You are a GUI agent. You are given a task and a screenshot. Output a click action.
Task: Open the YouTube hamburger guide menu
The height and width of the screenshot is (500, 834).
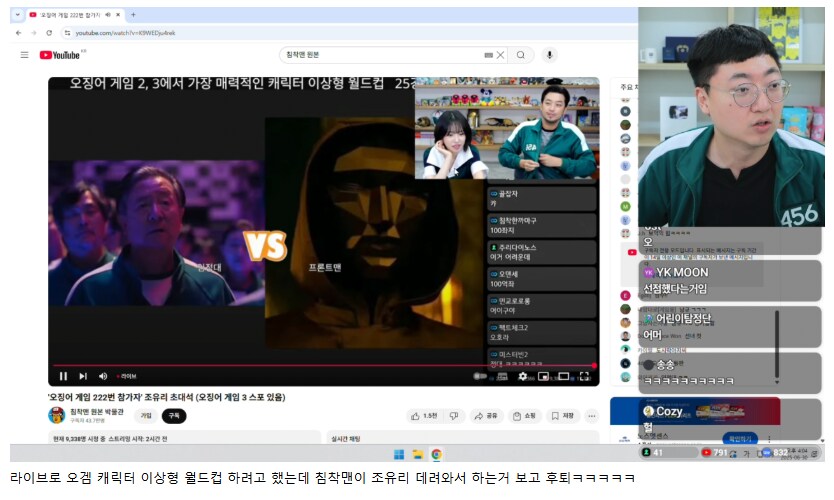(24, 55)
